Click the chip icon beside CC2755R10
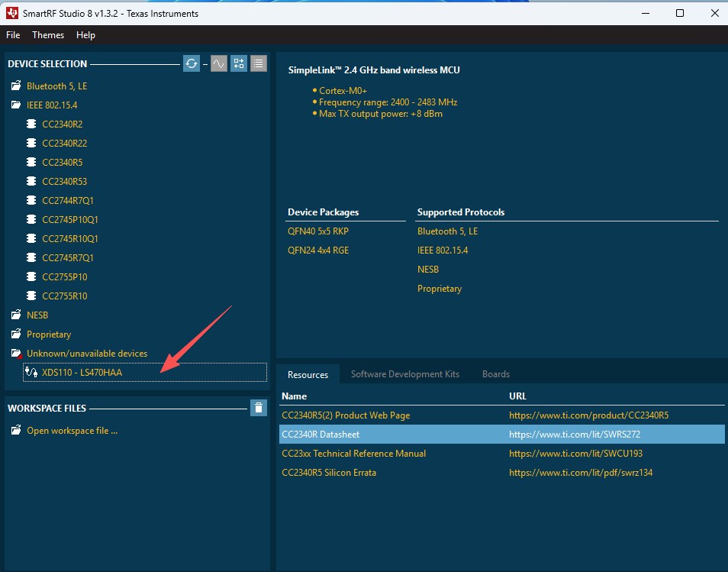This screenshot has height=572, width=728. (x=31, y=296)
